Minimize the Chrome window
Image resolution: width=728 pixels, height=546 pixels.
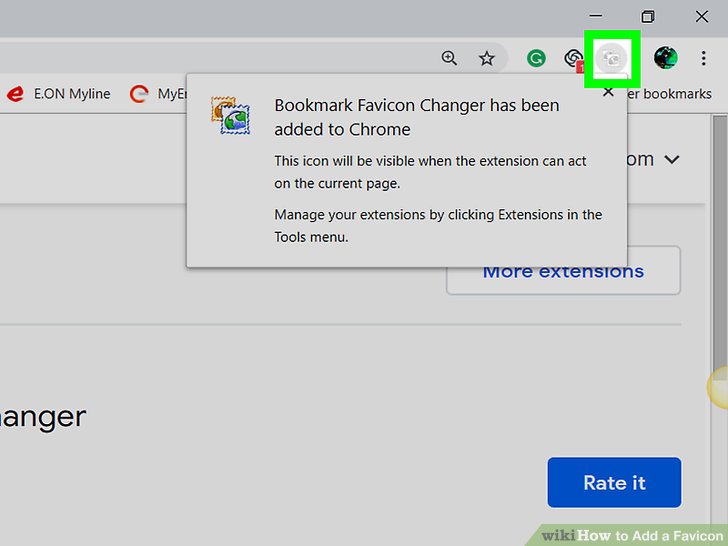pyautogui.click(x=596, y=16)
